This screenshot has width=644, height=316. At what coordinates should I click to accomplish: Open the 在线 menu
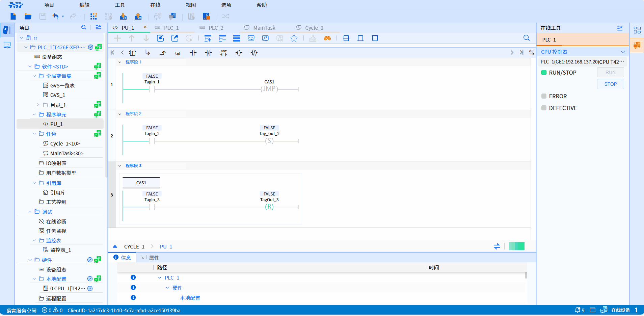tap(155, 5)
